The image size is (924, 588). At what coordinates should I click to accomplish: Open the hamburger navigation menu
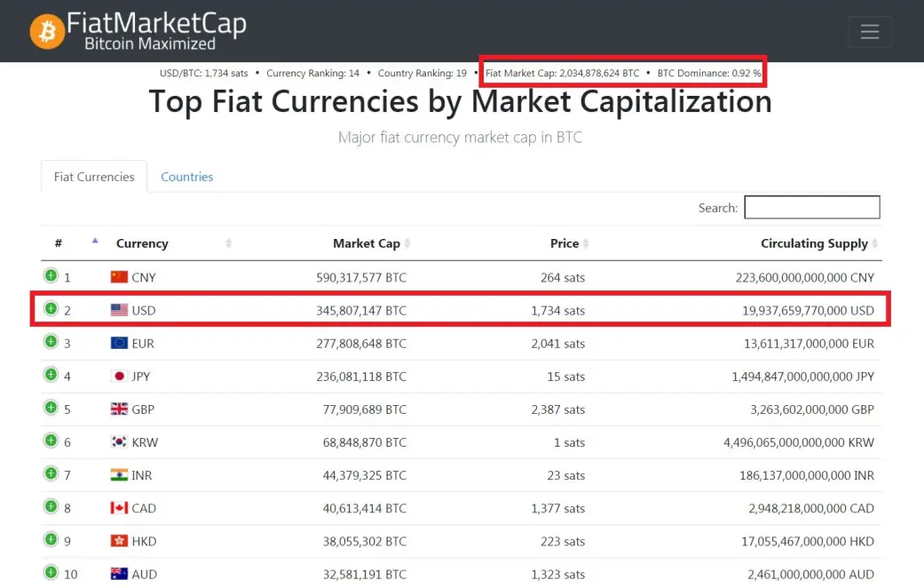pyautogui.click(x=869, y=31)
